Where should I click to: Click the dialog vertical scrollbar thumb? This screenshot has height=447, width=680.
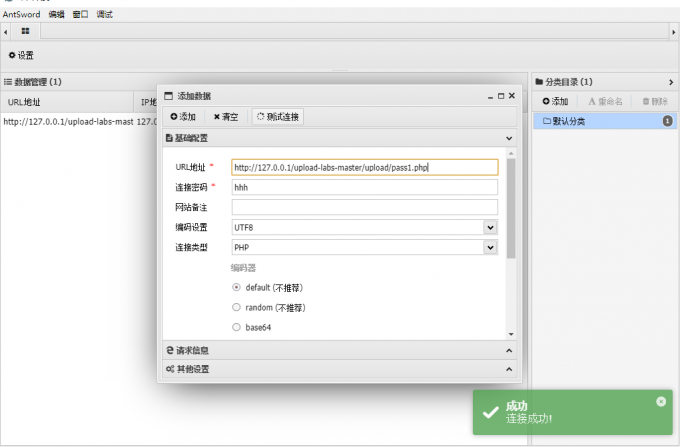pyautogui.click(x=511, y=208)
